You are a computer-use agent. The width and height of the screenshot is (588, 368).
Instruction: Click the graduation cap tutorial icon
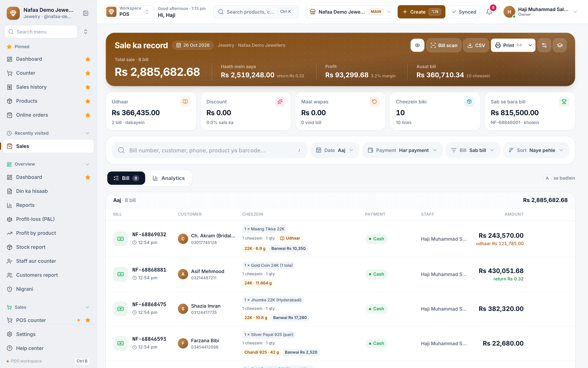[x=560, y=45]
